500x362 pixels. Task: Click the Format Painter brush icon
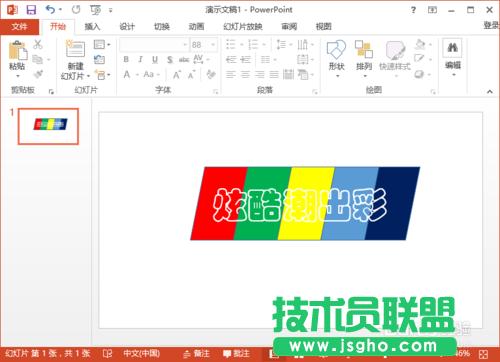38,74
